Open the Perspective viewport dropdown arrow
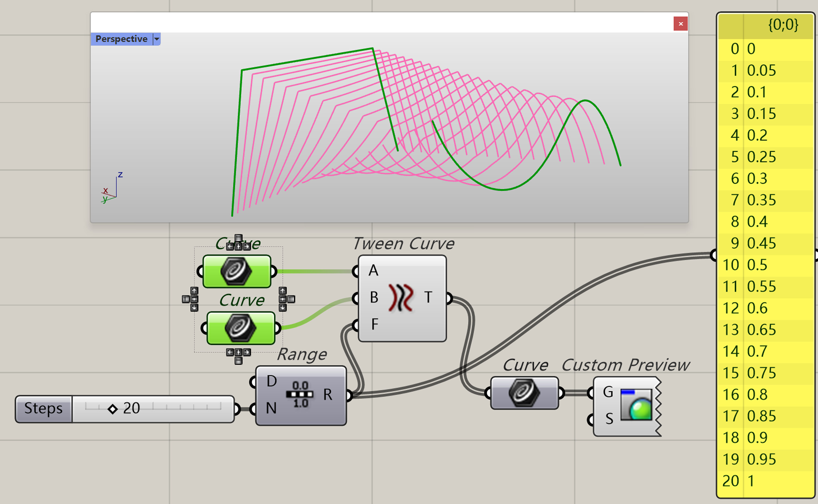This screenshot has height=504, width=818. tap(157, 39)
